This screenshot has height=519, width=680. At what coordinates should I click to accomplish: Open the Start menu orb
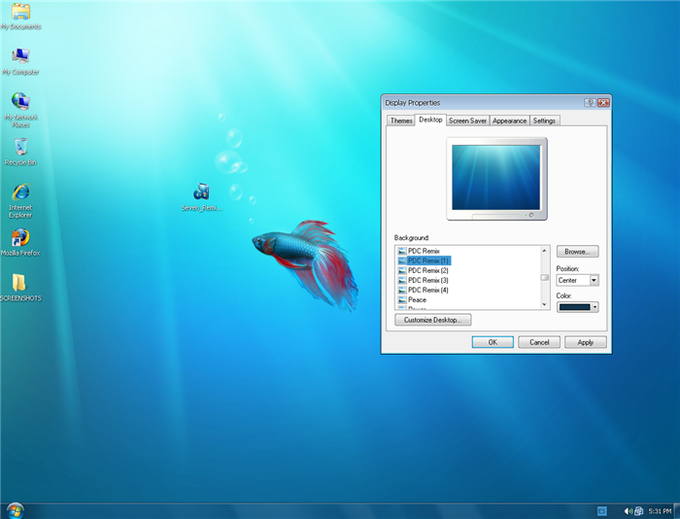[x=15, y=511]
